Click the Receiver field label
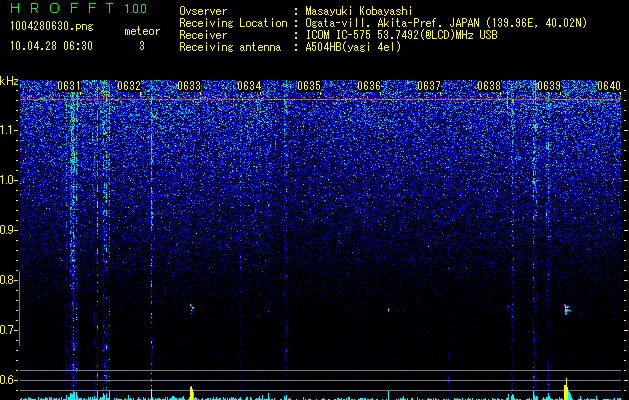 [x=203, y=35]
